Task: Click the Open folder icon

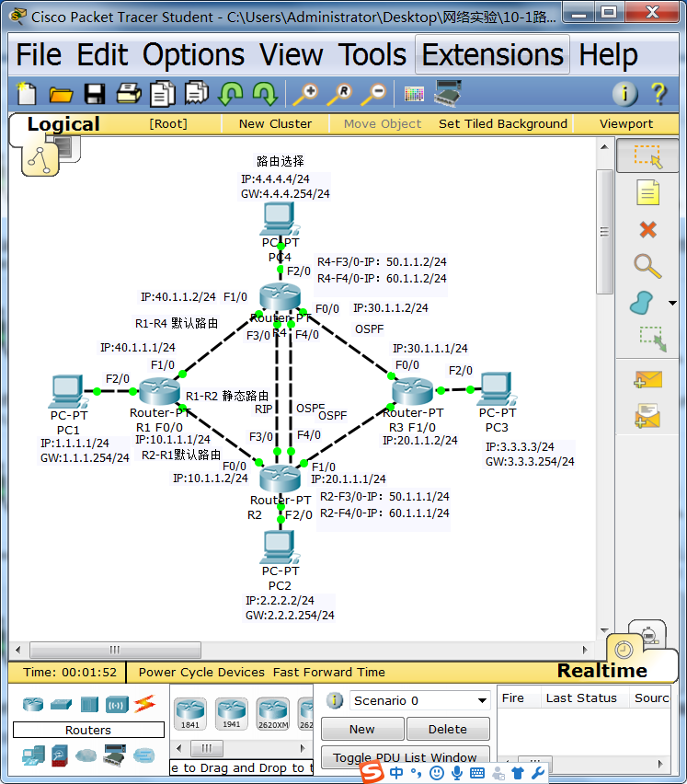Action: [61, 95]
